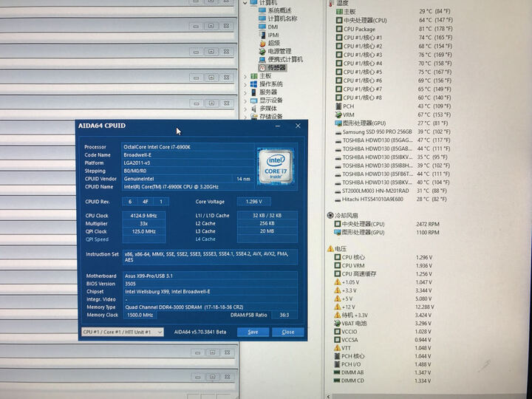Viewport: 532px width, 399px height.
Task: Select the CPU #1/核心 #8 row
Action: [394, 98]
